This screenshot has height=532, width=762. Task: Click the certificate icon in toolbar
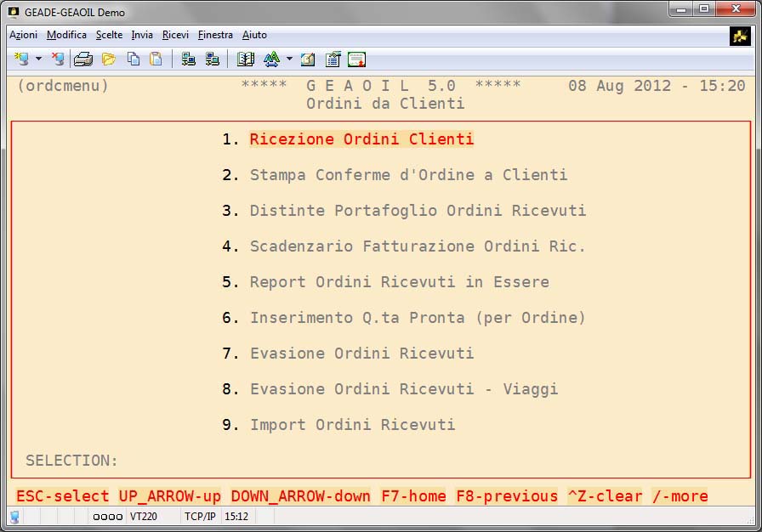[356, 59]
